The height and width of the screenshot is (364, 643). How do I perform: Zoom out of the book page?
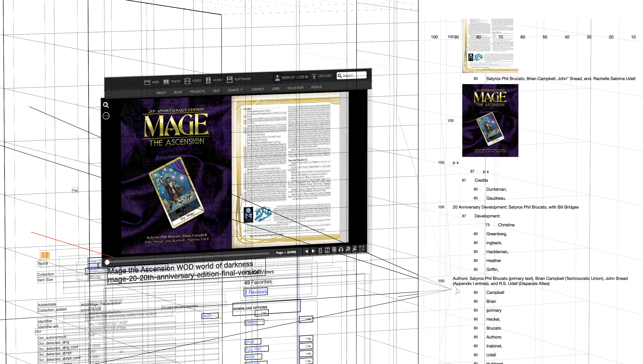tap(348, 249)
